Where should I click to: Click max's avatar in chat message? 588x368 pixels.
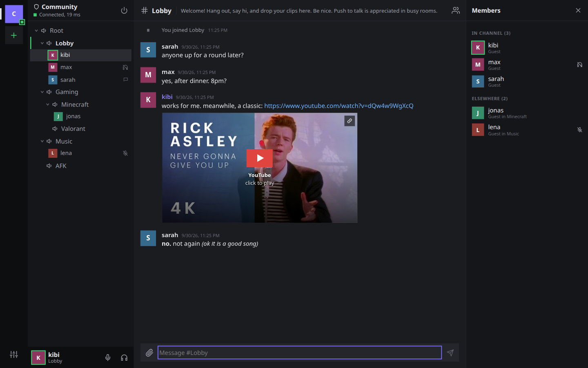pos(148,75)
